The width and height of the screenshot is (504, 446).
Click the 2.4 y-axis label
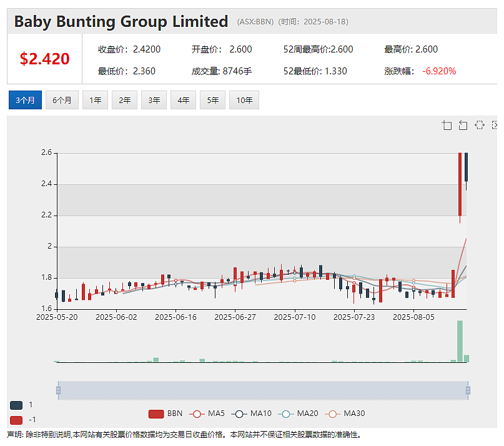[x=47, y=184]
